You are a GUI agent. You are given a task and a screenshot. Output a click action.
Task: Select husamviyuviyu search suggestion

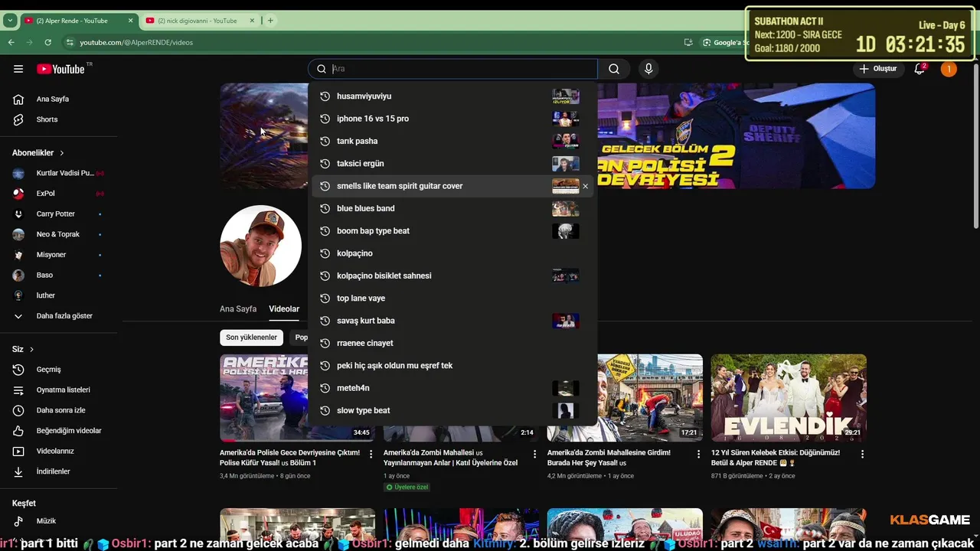pyautogui.click(x=452, y=96)
